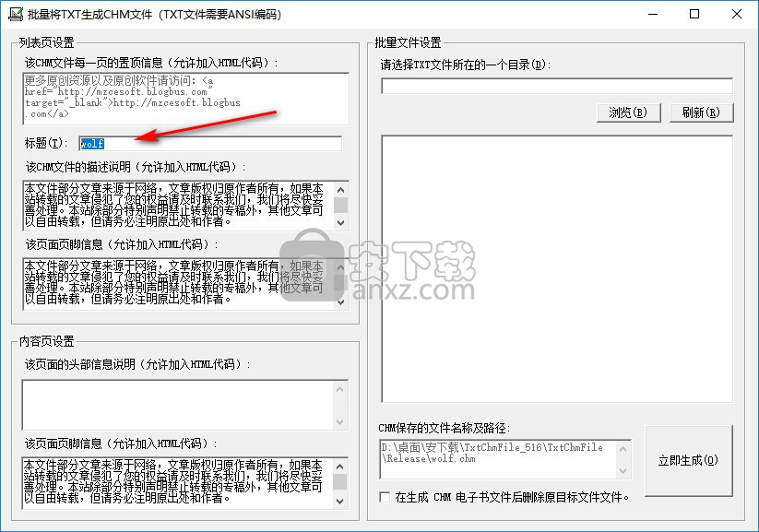Click down arrow of content header scrollbar

pyautogui.click(x=340, y=422)
